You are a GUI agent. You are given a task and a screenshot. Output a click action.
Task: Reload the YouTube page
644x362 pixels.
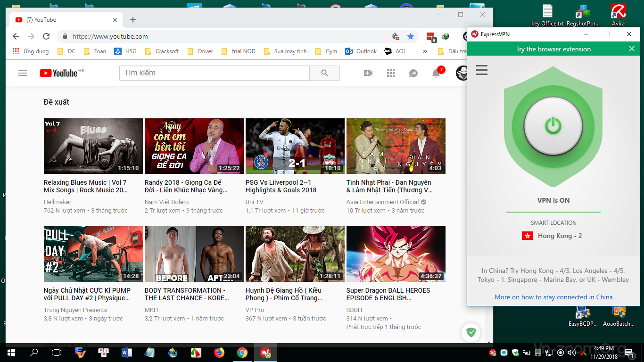46,36
